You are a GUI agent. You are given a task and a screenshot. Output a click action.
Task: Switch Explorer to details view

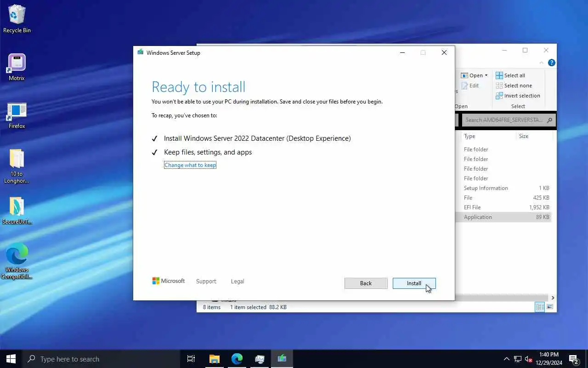tap(540, 307)
